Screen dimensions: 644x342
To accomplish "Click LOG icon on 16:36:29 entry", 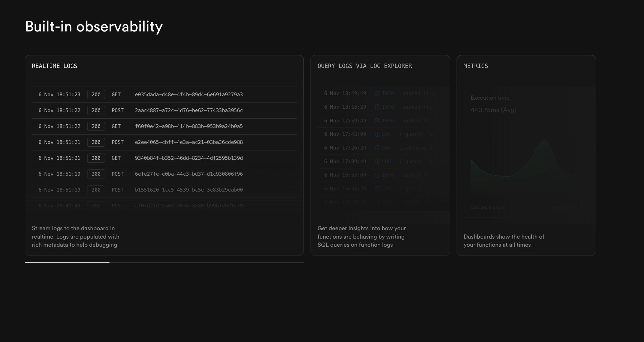I will click(377, 189).
